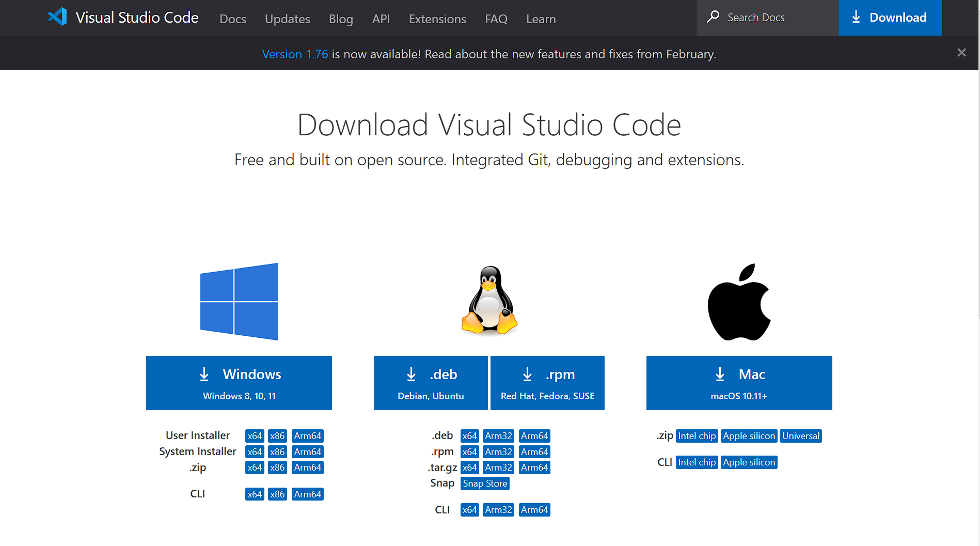Download Windows .zip x86

pyautogui.click(x=277, y=467)
